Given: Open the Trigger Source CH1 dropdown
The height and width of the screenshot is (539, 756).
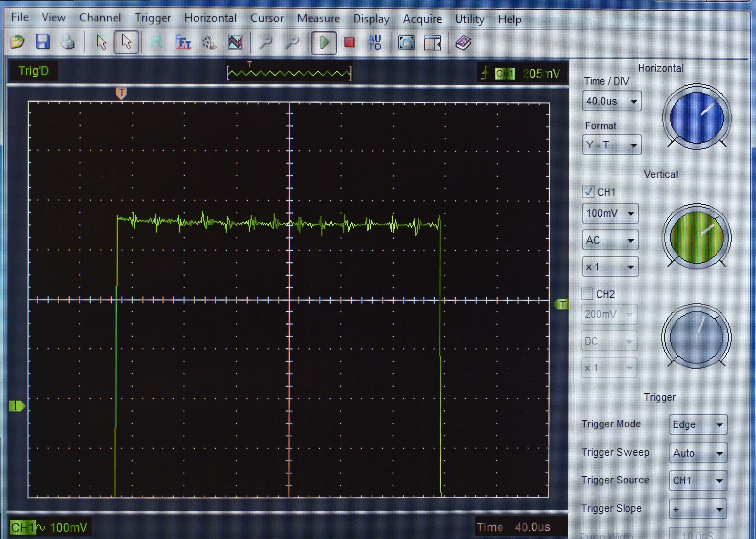Looking at the screenshot, I should point(698,481).
